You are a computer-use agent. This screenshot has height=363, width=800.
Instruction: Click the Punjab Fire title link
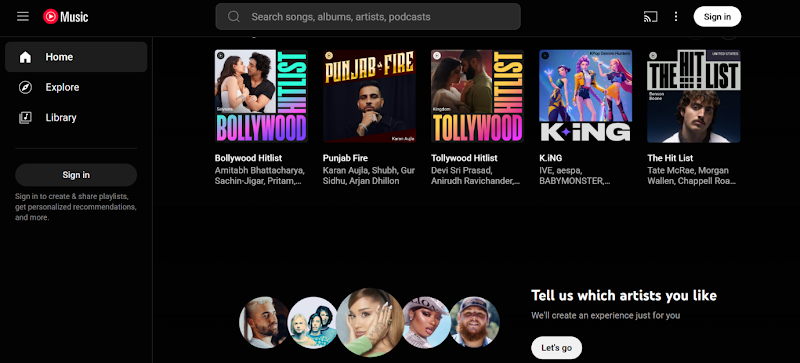(345, 158)
